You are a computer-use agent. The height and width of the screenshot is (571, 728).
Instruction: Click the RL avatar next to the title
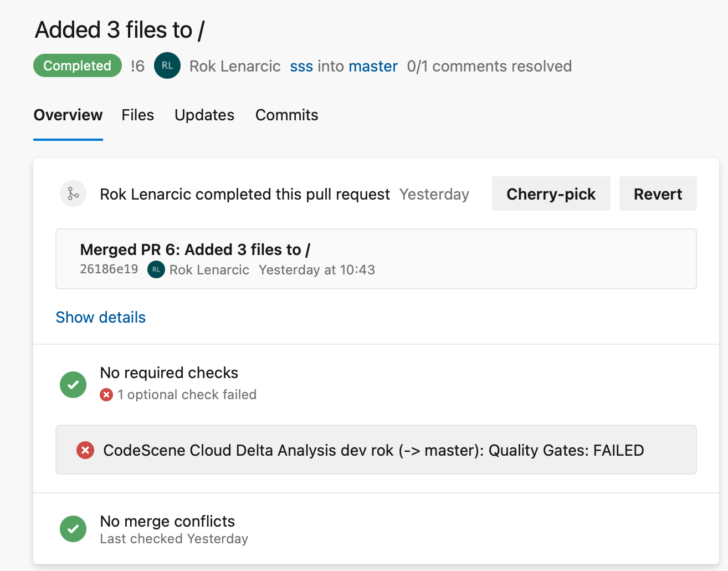click(x=167, y=65)
